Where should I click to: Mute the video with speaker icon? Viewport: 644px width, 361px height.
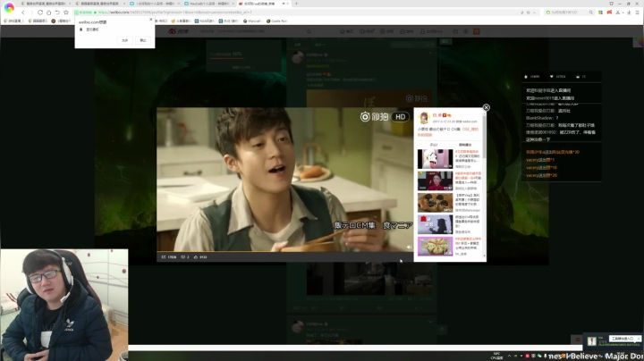(x=409, y=247)
